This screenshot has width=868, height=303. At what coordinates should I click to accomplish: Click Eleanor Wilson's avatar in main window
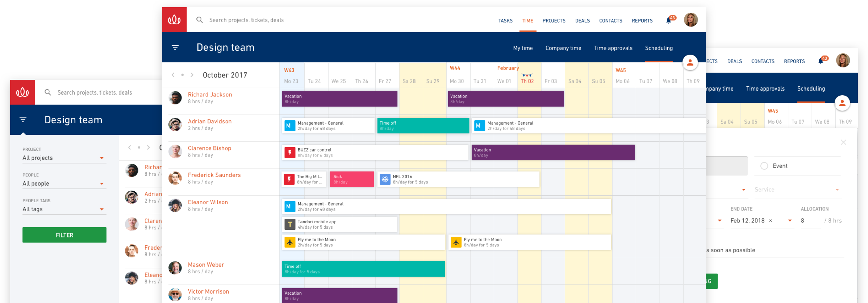pos(175,205)
